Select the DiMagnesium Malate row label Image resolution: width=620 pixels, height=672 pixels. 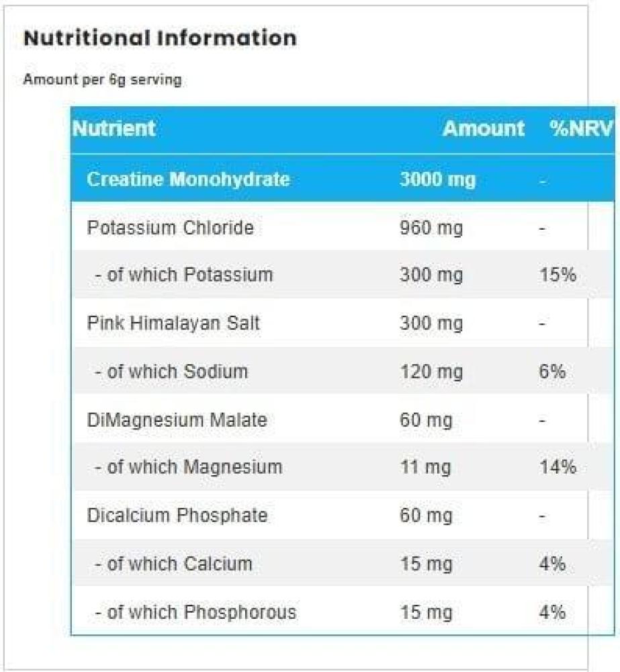[x=177, y=420]
